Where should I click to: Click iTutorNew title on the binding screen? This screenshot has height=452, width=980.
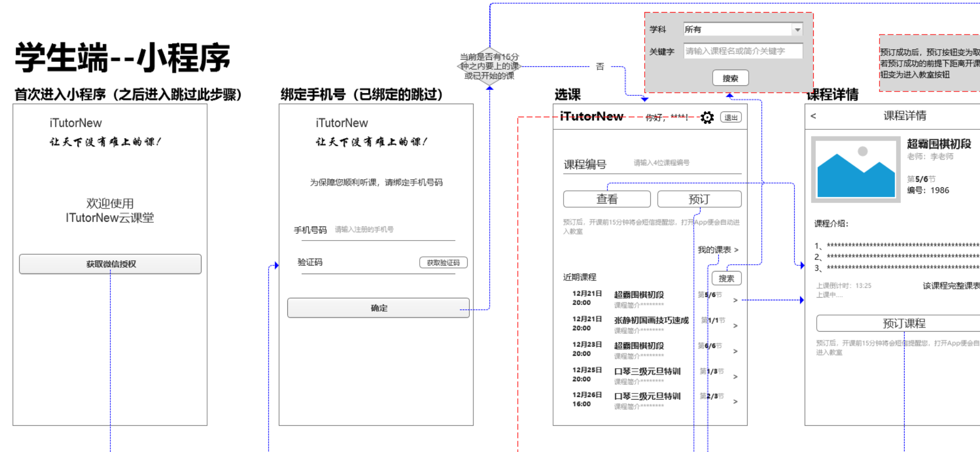point(342,123)
